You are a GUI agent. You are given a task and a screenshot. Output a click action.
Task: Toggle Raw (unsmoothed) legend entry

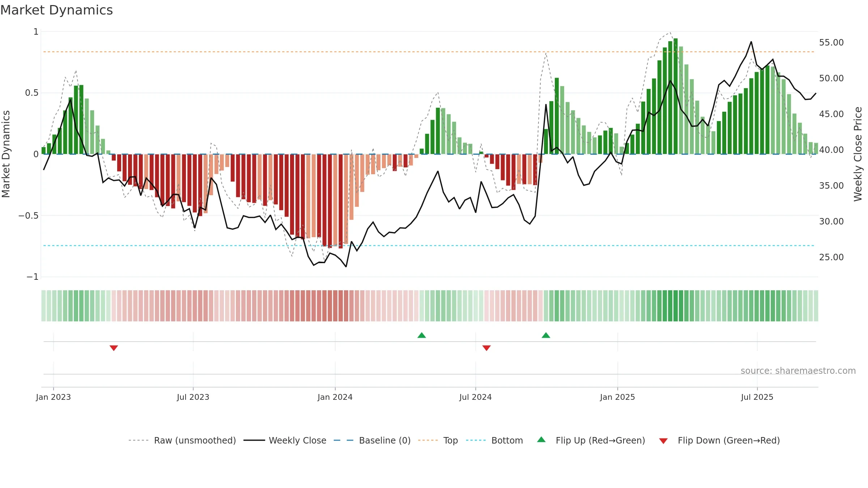tap(182, 440)
